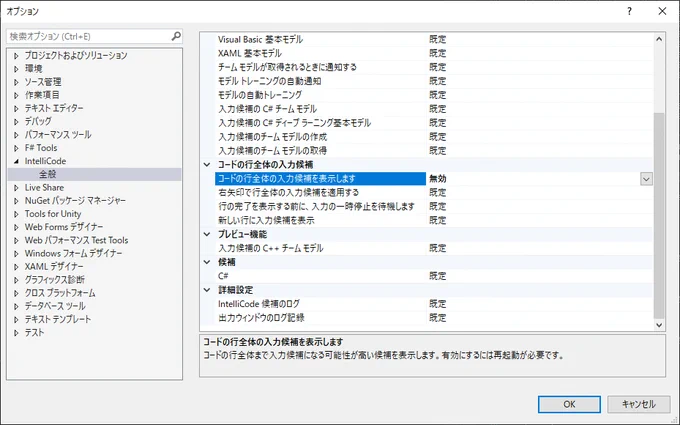Screen dimensions: 680x425
Task: Select C# ディープ ラーニング基本モデル row
Action: (434, 123)
